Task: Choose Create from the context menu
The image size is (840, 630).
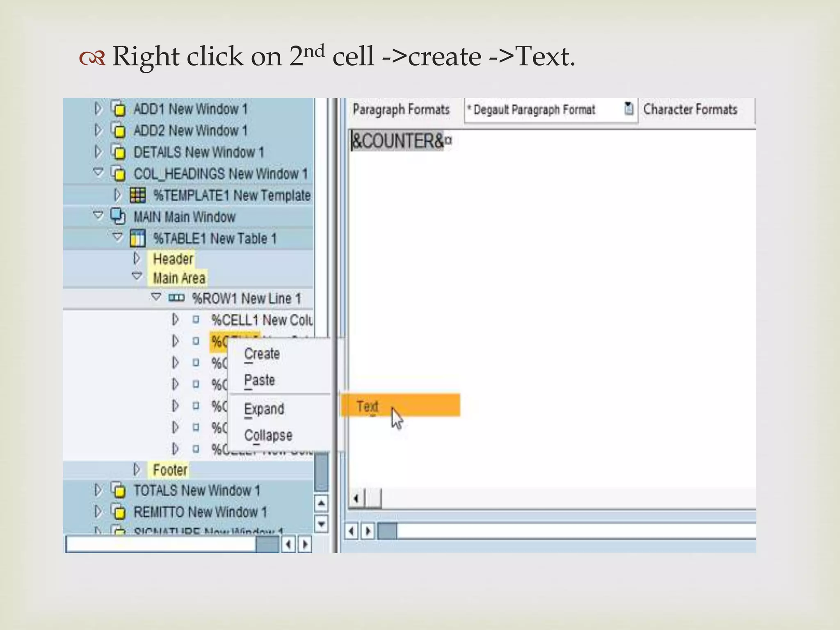Action: pos(262,354)
